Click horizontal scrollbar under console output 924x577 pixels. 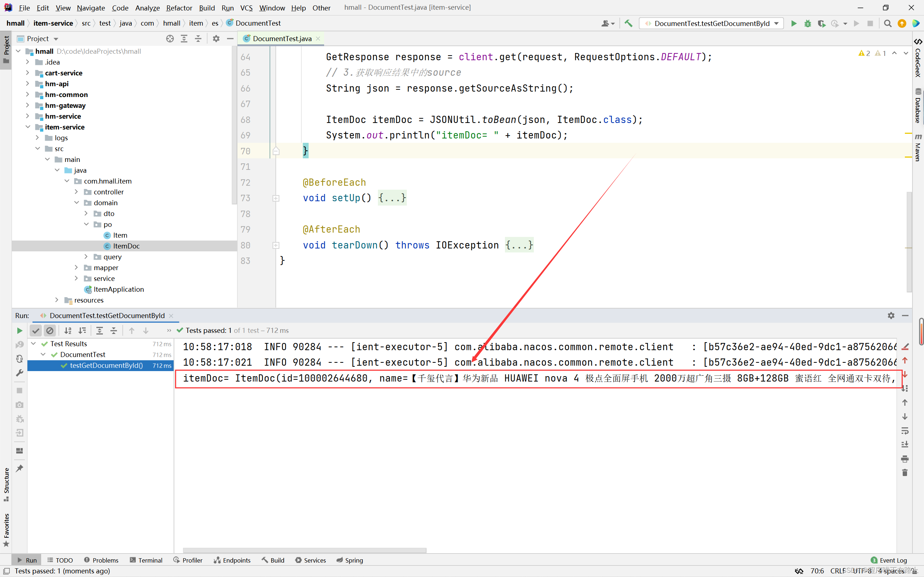304,550
